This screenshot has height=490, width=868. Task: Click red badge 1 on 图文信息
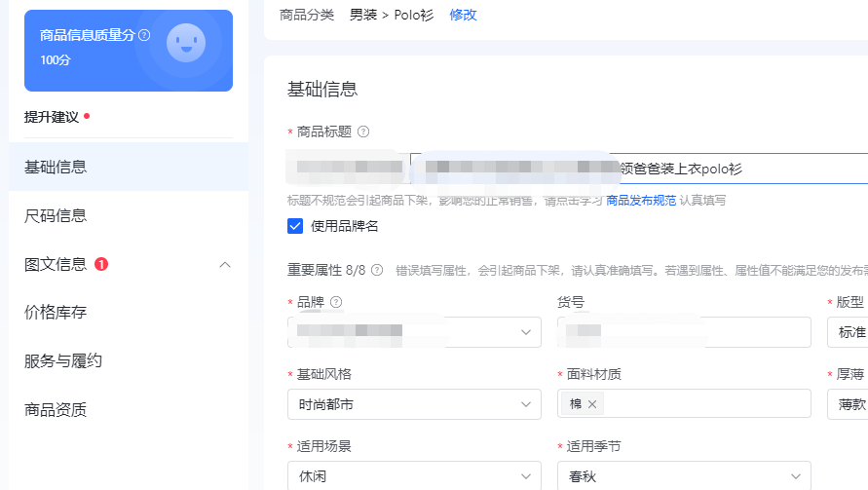(x=101, y=264)
